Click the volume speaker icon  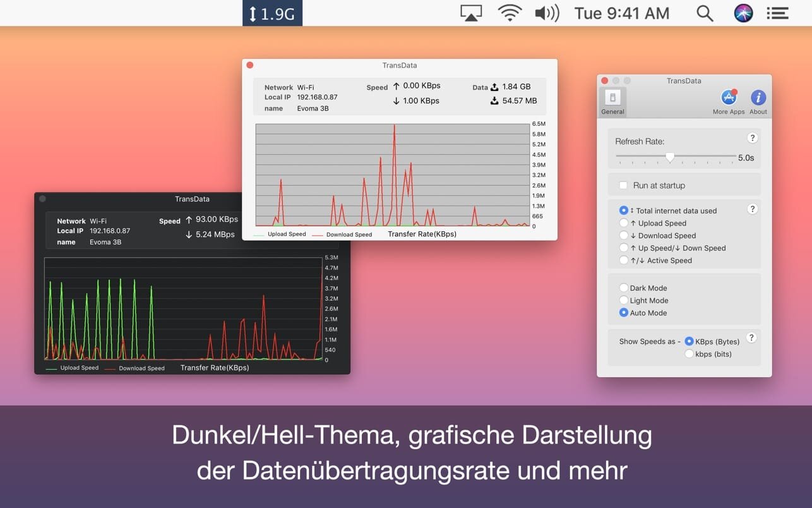tap(547, 13)
